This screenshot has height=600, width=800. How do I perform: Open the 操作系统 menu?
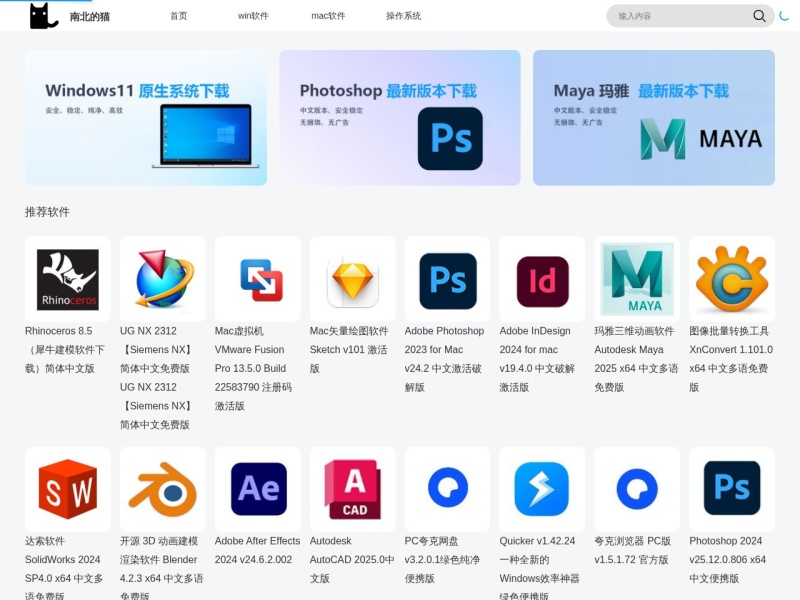coord(404,16)
